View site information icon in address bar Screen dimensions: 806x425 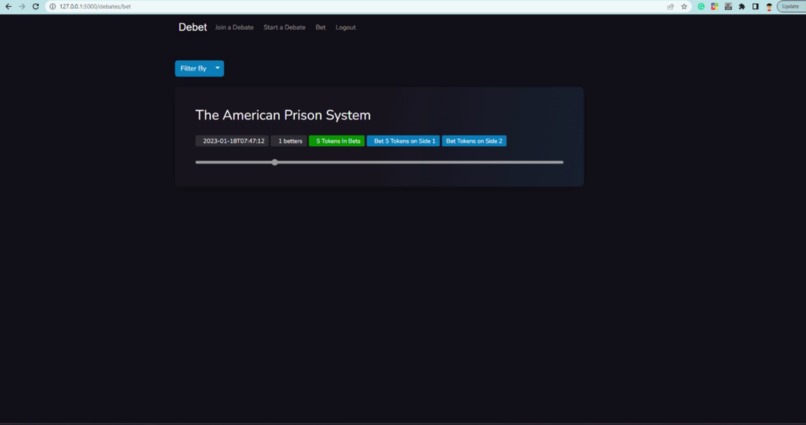(52, 7)
